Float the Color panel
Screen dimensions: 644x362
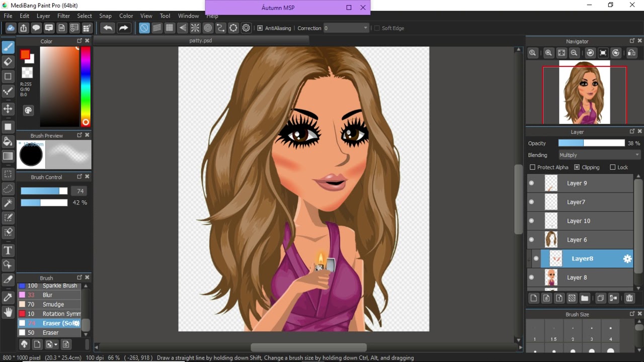pos(79,41)
